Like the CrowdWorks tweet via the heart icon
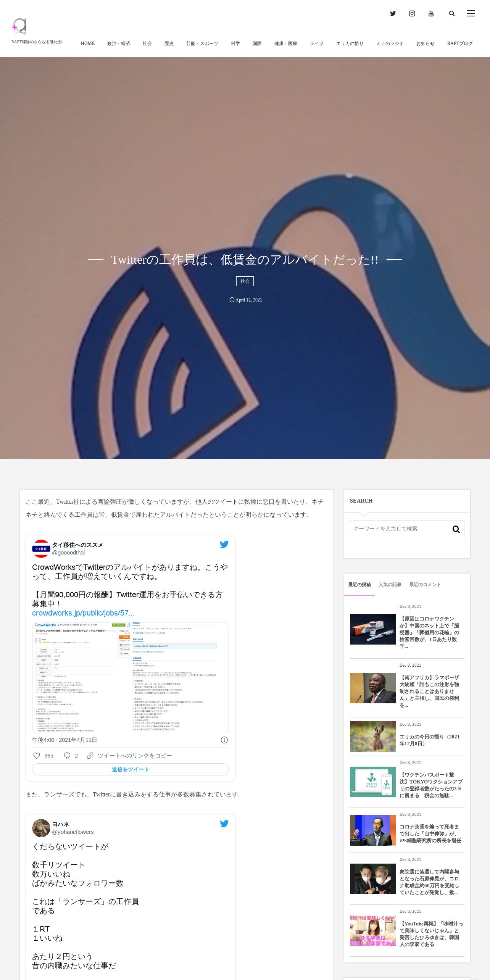 click(x=37, y=756)
